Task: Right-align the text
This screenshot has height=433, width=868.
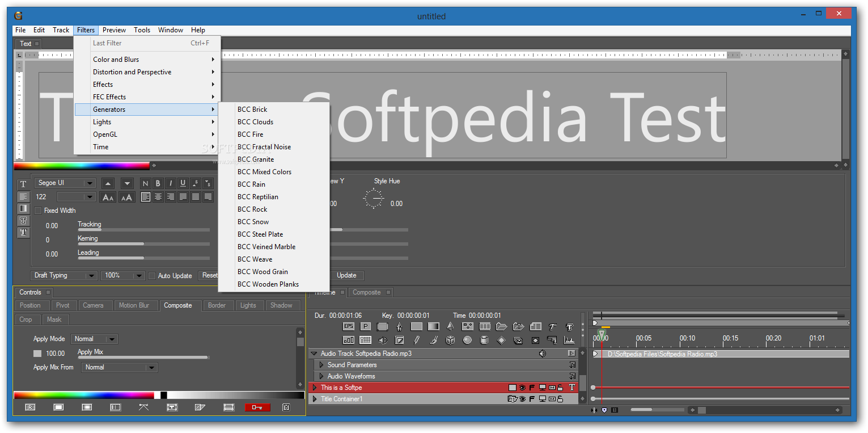Action: tap(171, 197)
